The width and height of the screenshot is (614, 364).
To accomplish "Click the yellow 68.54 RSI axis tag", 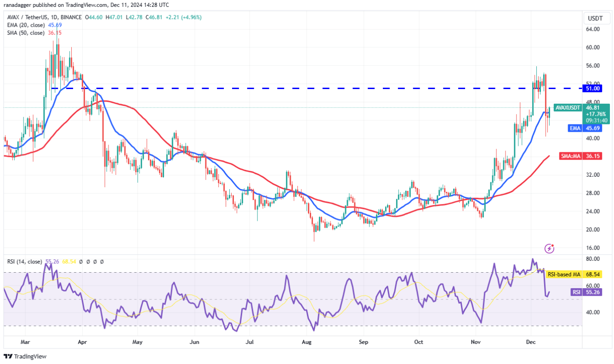I will pos(593,274).
